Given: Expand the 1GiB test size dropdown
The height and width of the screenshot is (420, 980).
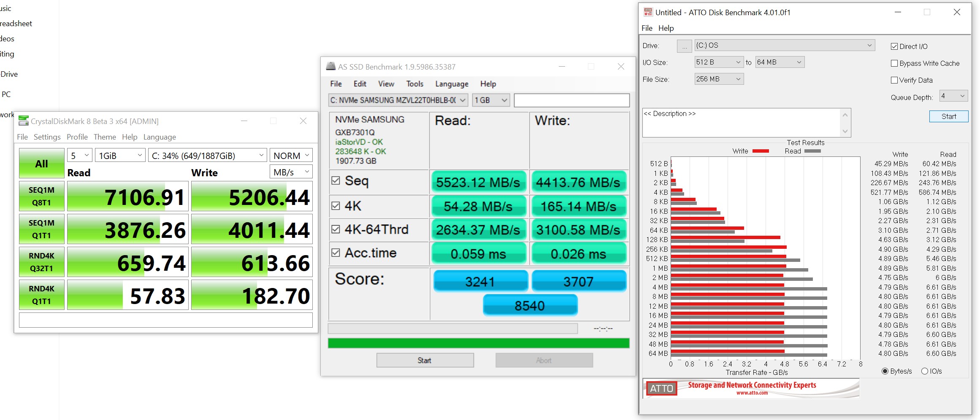Looking at the screenshot, I should click(x=120, y=156).
